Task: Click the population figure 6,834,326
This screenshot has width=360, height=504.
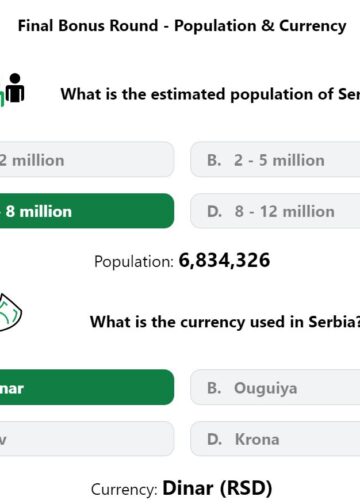Action: tap(224, 260)
